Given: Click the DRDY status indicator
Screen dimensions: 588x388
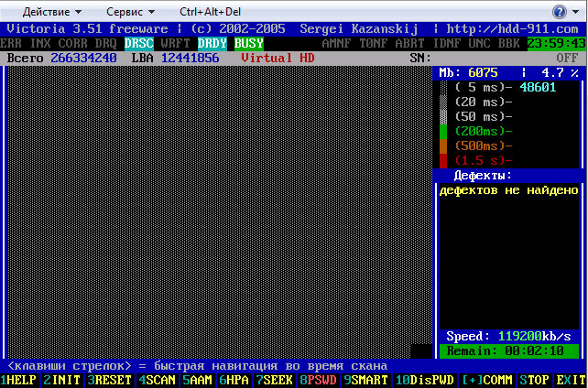Looking at the screenshot, I should tap(212, 44).
